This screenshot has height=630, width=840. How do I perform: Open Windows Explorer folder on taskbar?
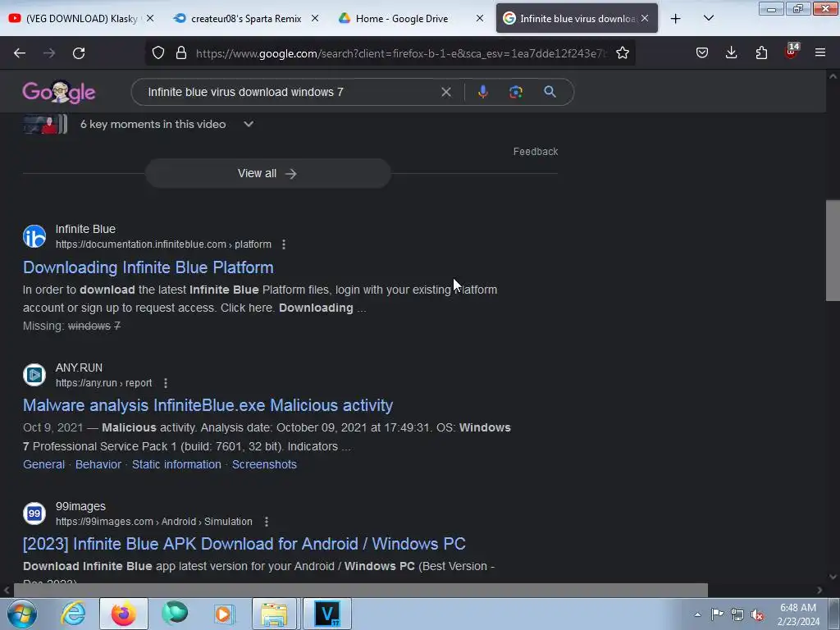coord(274,614)
